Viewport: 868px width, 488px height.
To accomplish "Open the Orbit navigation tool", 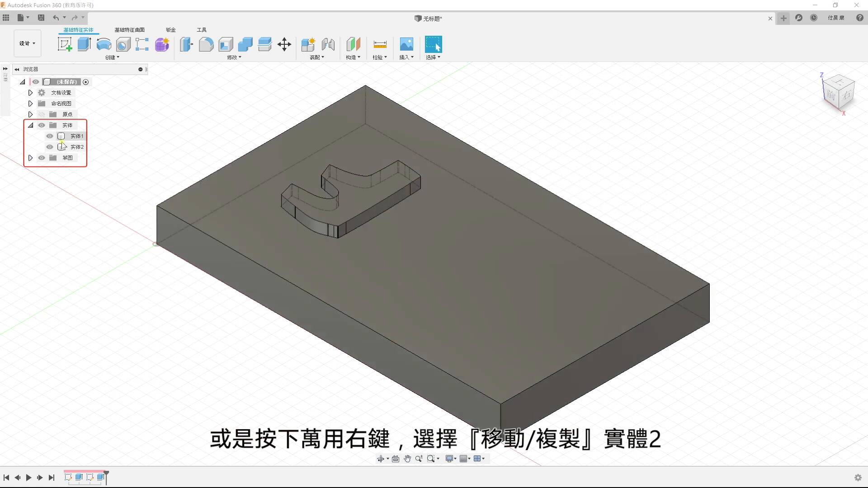I will [381, 459].
